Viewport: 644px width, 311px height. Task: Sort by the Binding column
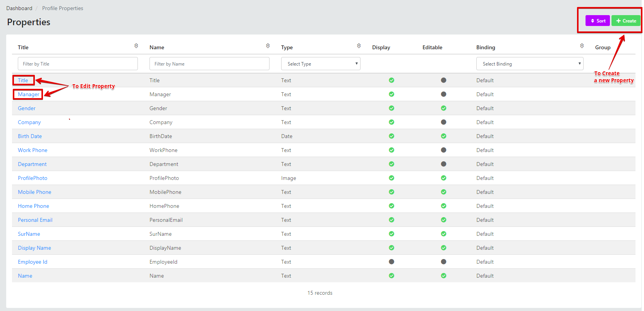(582, 46)
